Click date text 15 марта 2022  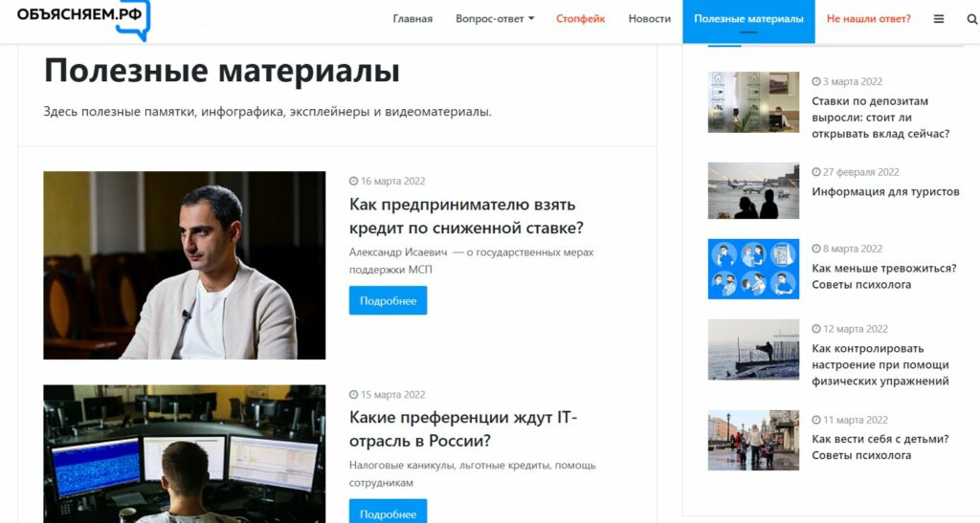[392, 395]
